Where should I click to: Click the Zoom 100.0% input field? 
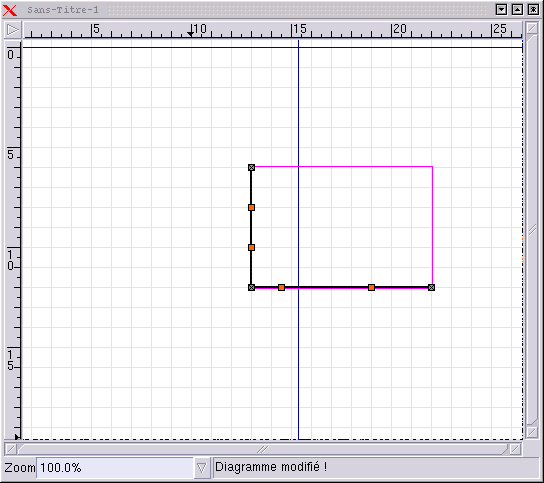(x=115, y=468)
